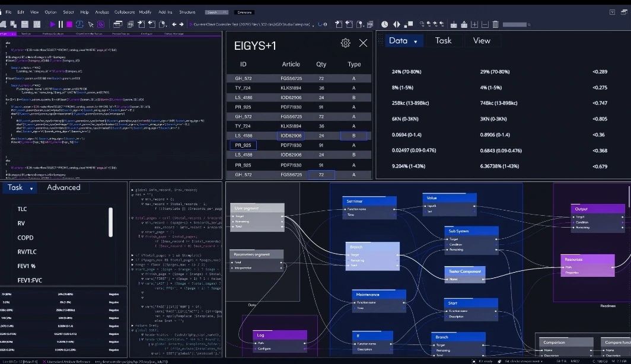This screenshot has width=631, height=364.
Task: Navigate forward with right arrow icon
Action: click(181, 24)
